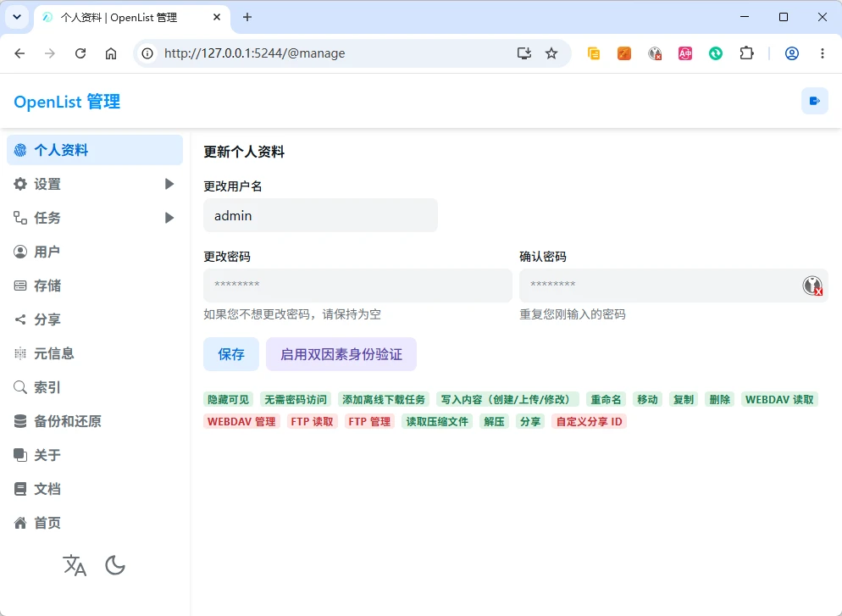Open 文档 in the sidebar
842x616 pixels.
click(95, 488)
